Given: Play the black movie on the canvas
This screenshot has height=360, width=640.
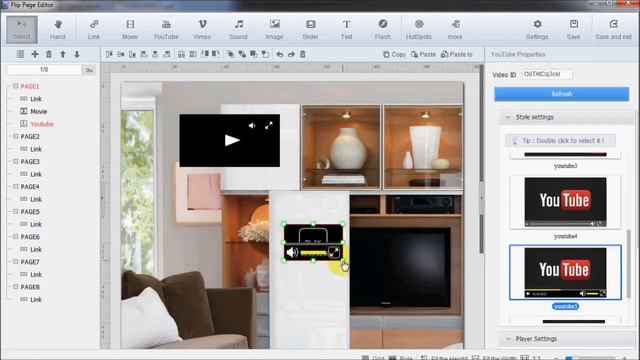Looking at the screenshot, I should coord(231,140).
